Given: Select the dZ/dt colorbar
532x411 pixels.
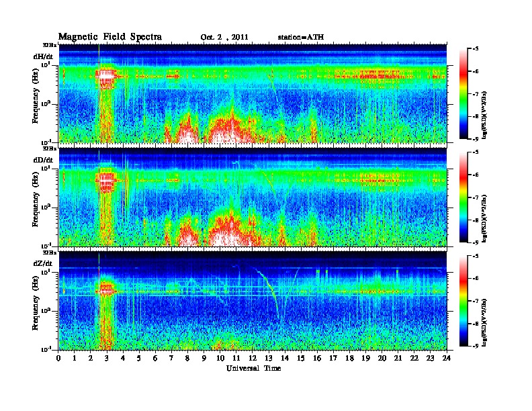Looking at the screenshot, I should click(463, 300).
